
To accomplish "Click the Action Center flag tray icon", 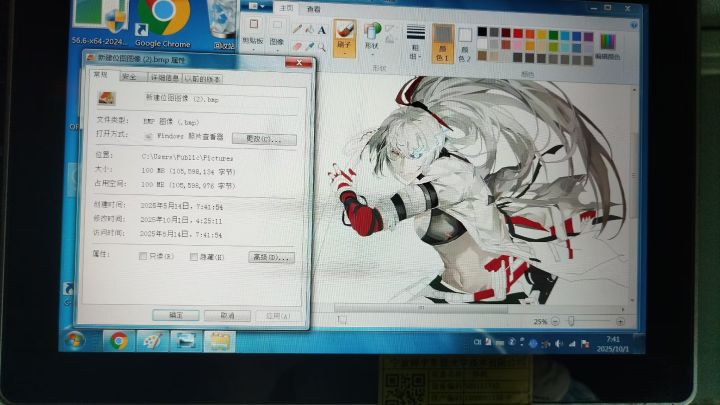I will coord(585,343).
